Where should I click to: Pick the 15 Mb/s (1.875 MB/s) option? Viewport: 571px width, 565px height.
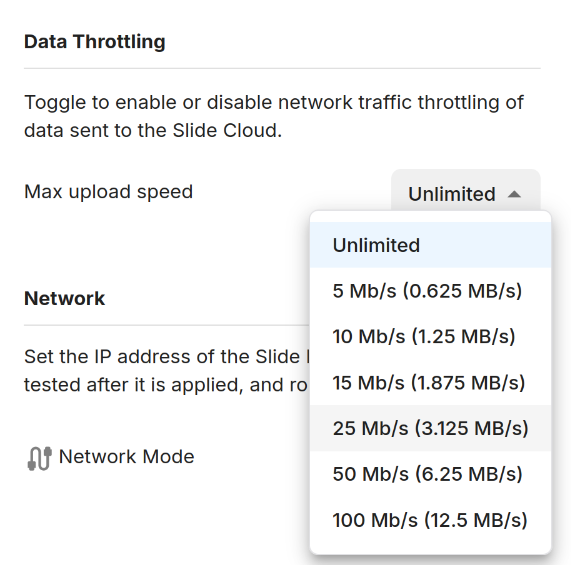(430, 382)
